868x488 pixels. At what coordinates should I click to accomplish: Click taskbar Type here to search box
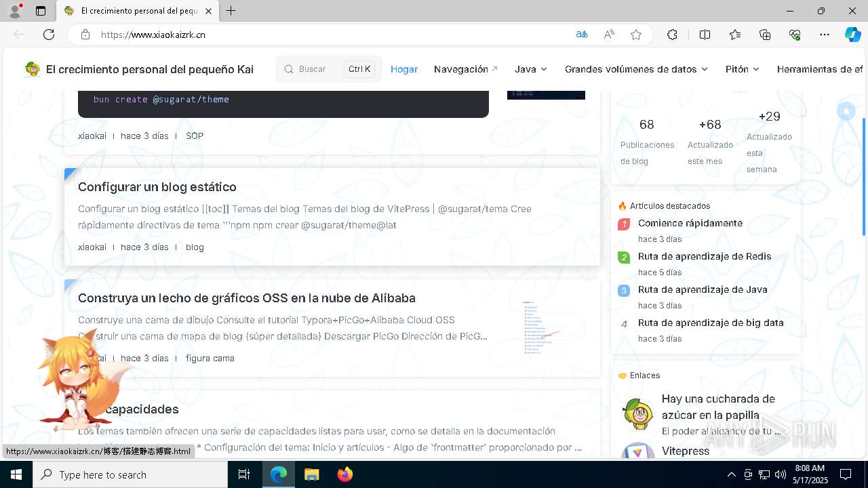click(130, 474)
